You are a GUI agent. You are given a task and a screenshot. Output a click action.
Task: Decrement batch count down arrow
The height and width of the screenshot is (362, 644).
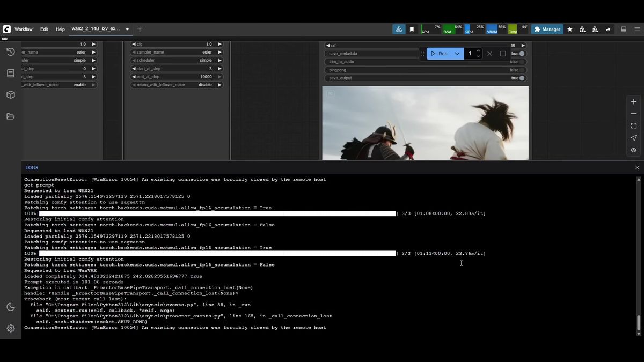point(478,56)
